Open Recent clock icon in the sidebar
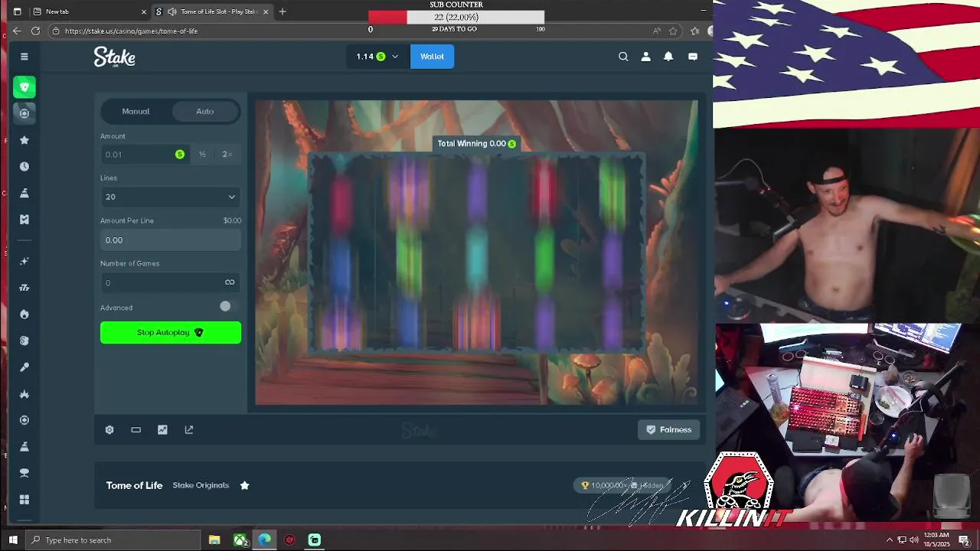This screenshot has height=551, width=980. tap(24, 166)
